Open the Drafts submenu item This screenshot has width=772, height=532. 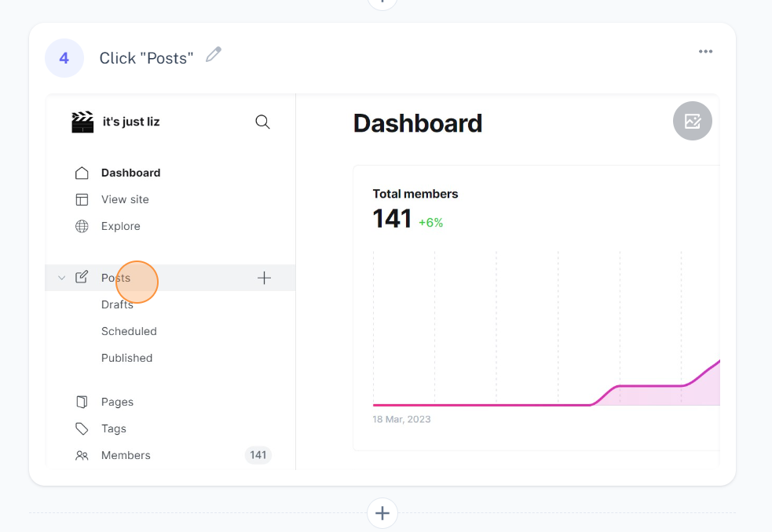(117, 304)
